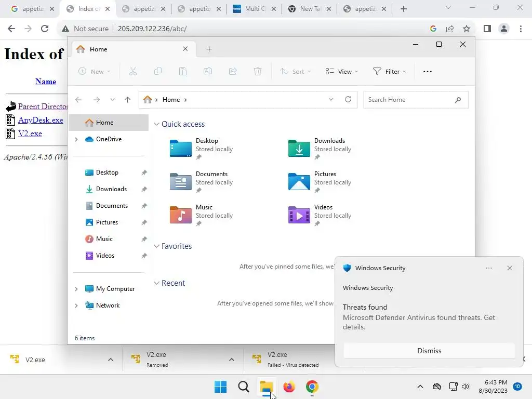Click the Chrome address bar URL

tap(152, 29)
